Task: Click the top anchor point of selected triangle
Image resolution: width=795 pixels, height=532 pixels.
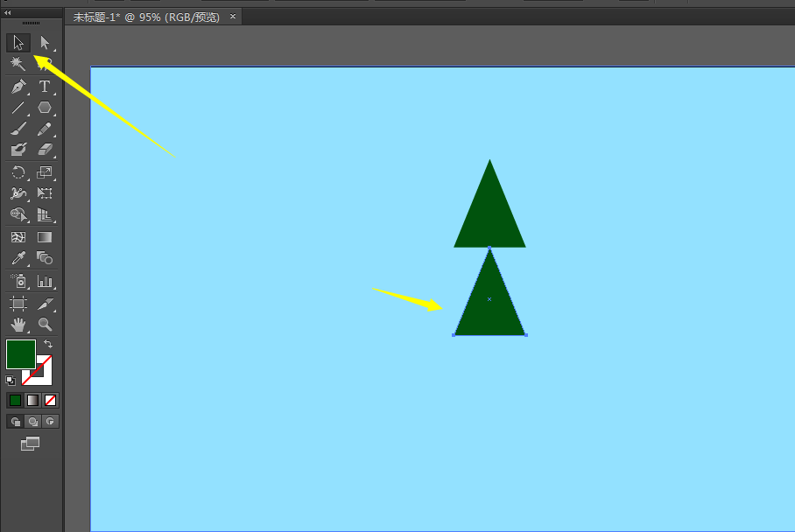Action: [x=489, y=248]
